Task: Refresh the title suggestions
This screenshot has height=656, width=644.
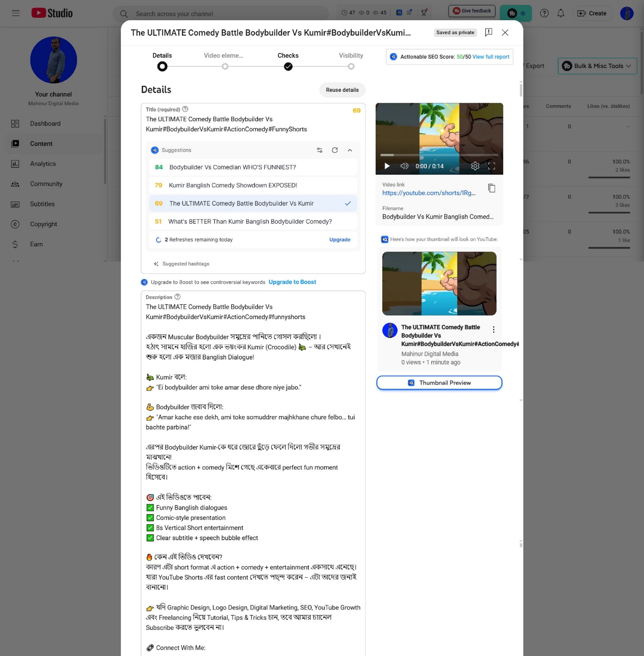Action: click(x=335, y=150)
